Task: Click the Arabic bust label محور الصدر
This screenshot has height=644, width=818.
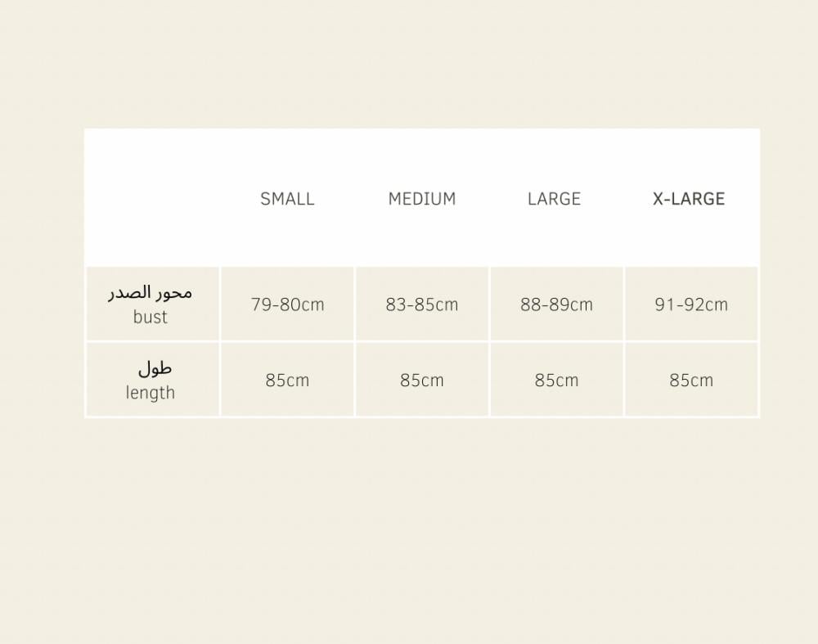Action: pos(151,293)
